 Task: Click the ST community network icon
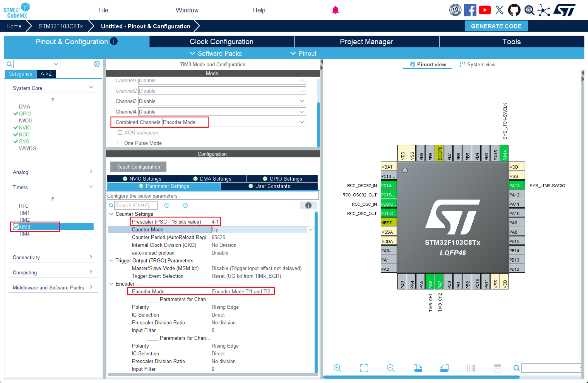click(x=544, y=10)
